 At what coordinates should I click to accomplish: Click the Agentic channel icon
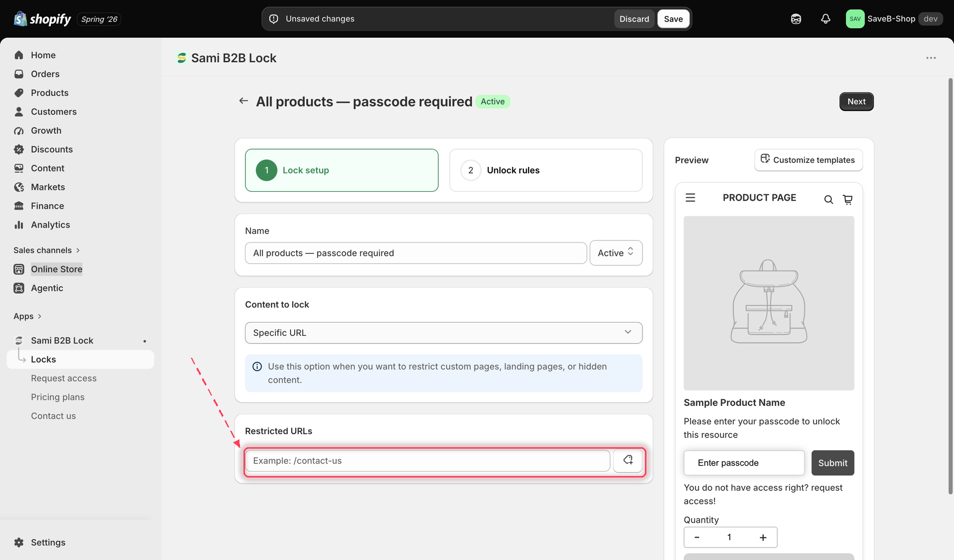[x=19, y=288]
